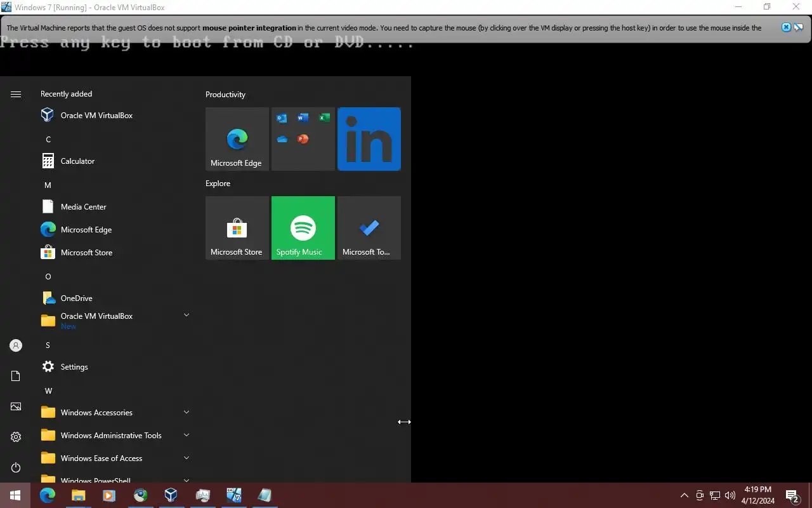This screenshot has width=812, height=508.
Task: Expand the Oracle VM VirtualBox folder chevron
Action: coord(187,315)
